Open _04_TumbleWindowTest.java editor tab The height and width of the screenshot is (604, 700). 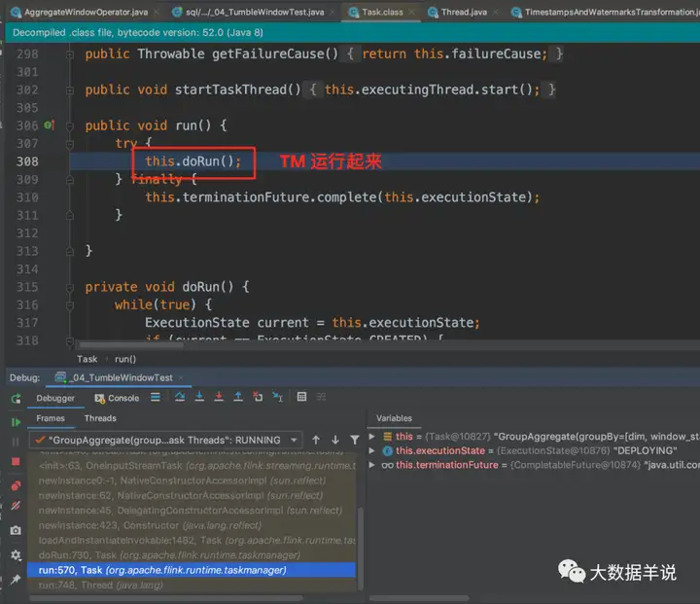coord(249,12)
